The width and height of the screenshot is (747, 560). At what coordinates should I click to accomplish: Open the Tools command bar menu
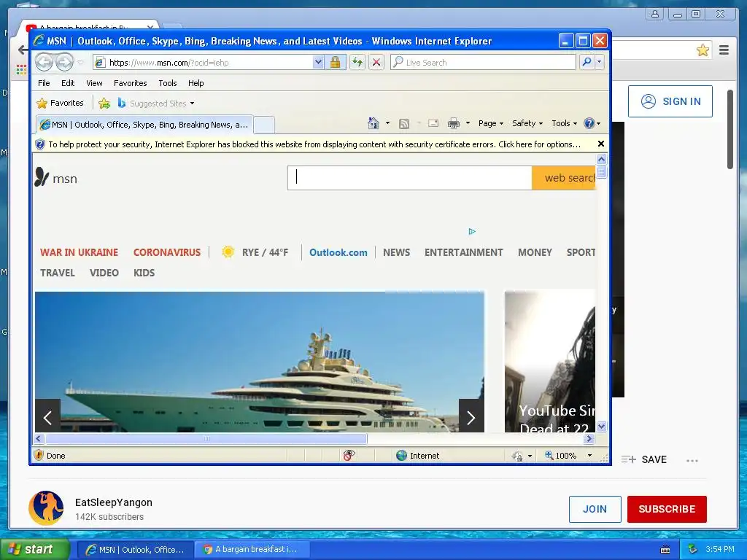(564, 123)
